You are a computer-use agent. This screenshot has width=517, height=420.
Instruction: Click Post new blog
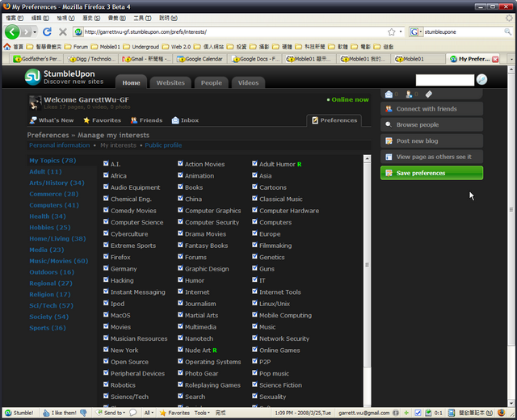[431, 141]
